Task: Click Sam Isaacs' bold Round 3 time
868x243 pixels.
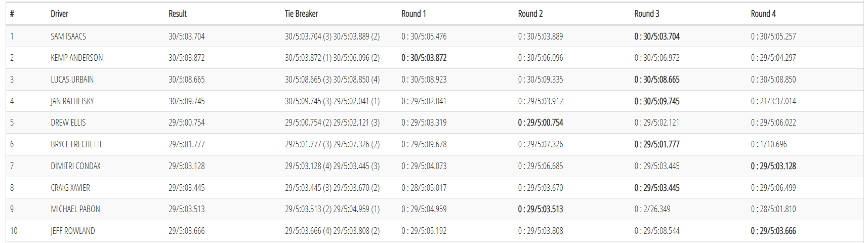Action: point(656,36)
